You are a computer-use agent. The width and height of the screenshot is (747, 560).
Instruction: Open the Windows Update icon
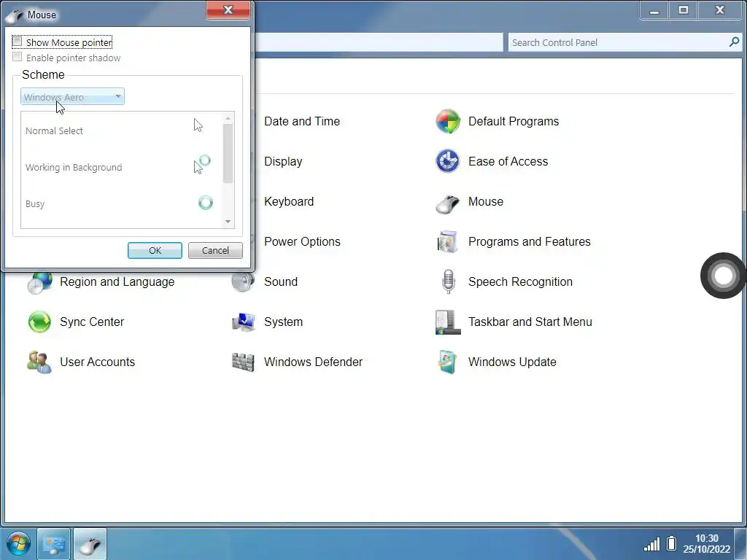448,362
